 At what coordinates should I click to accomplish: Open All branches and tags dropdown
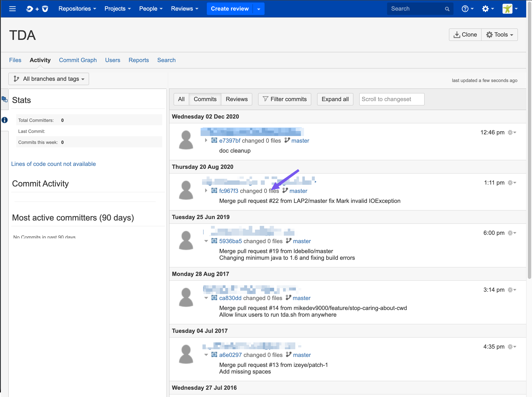(x=49, y=79)
